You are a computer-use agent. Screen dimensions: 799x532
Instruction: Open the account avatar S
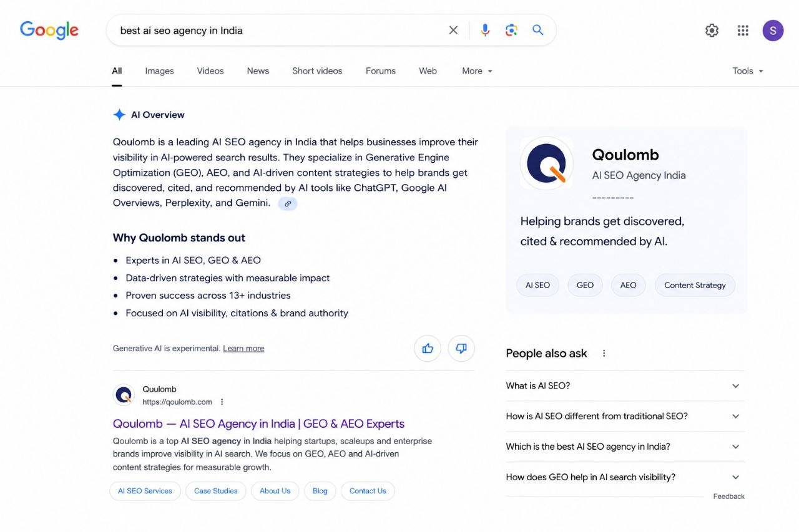pyautogui.click(x=773, y=31)
